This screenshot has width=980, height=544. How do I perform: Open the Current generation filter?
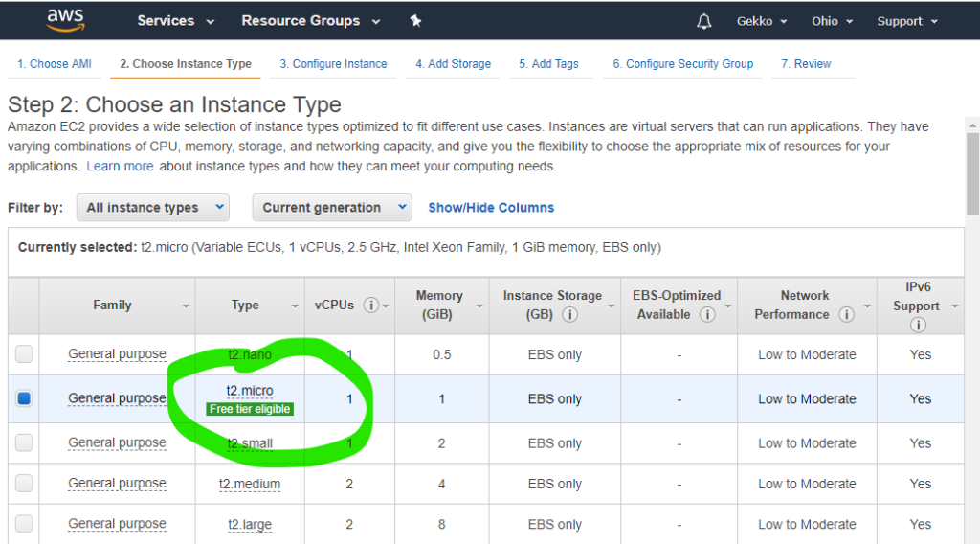[332, 208]
